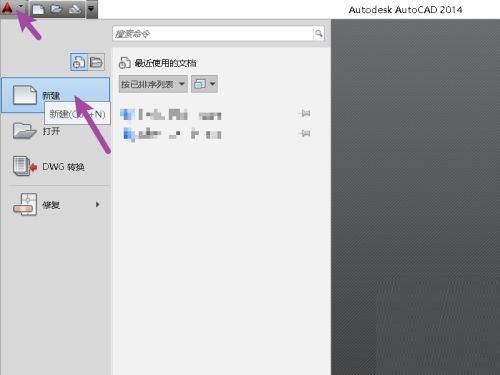The width and height of the screenshot is (500, 375).
Task: Click the DWG convert icon
Action: pyautogui.click(x=25, y=166)
